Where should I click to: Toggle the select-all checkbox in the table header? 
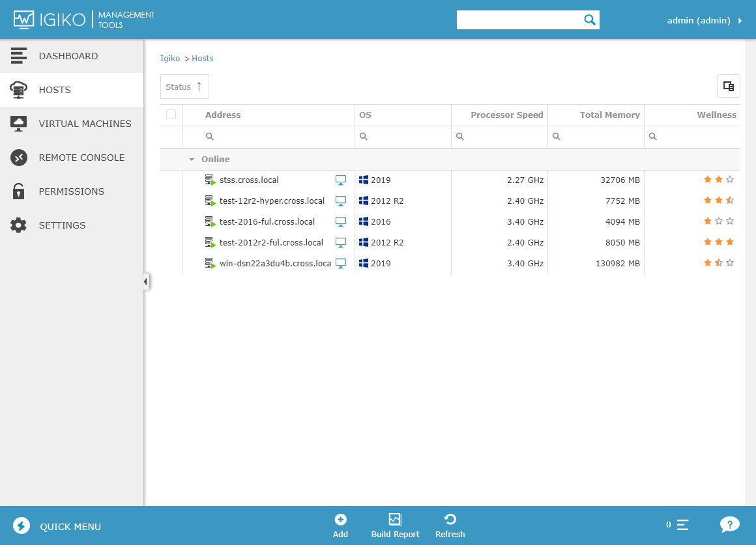(171, 114)
